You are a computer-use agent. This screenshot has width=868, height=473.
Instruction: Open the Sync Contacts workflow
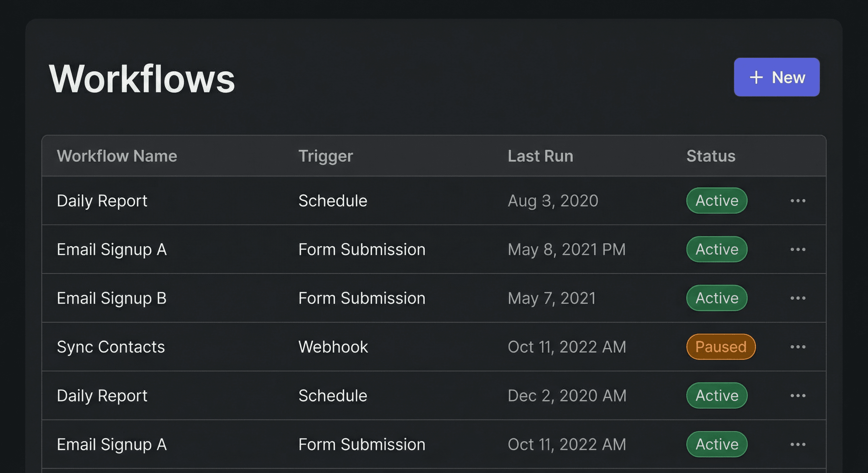(x=111, y=347)
